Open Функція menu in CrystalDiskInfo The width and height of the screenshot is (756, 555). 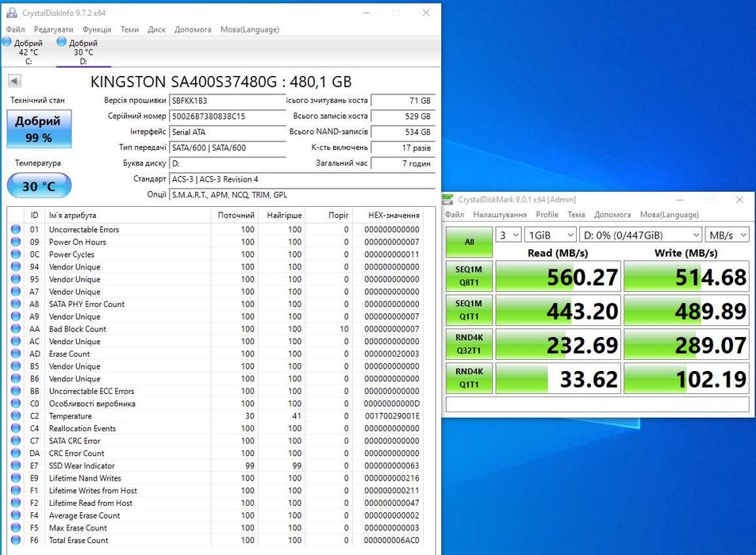point(97,29)
